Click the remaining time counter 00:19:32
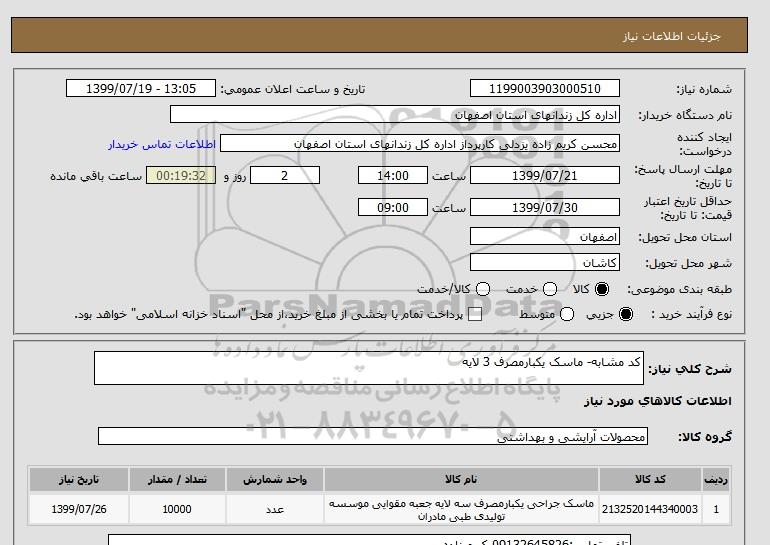The image size is (770, 545). [181, 175]
